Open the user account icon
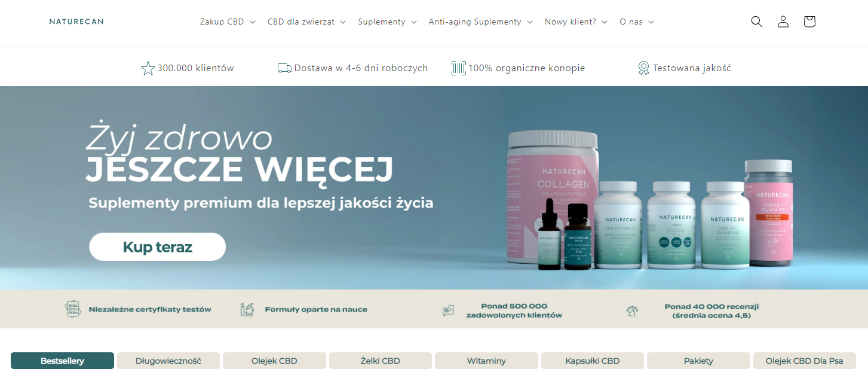868x378 pixels. [x=783, y=22]
